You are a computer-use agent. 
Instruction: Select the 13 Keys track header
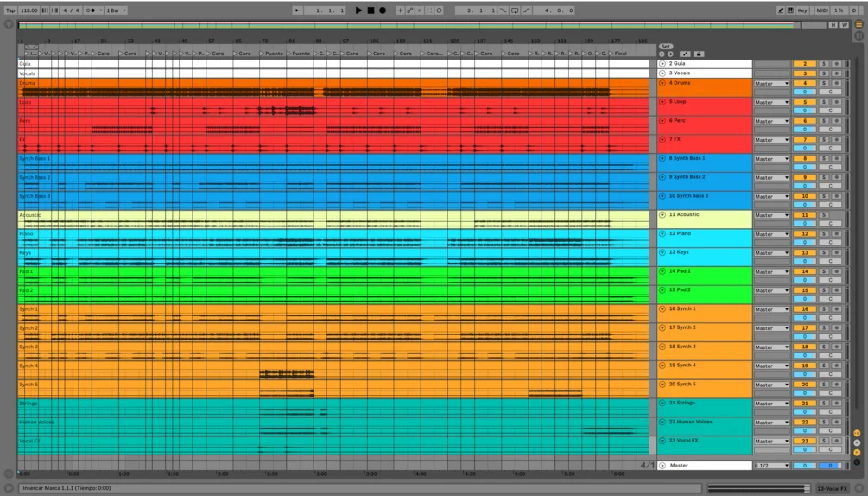point(705,257)
